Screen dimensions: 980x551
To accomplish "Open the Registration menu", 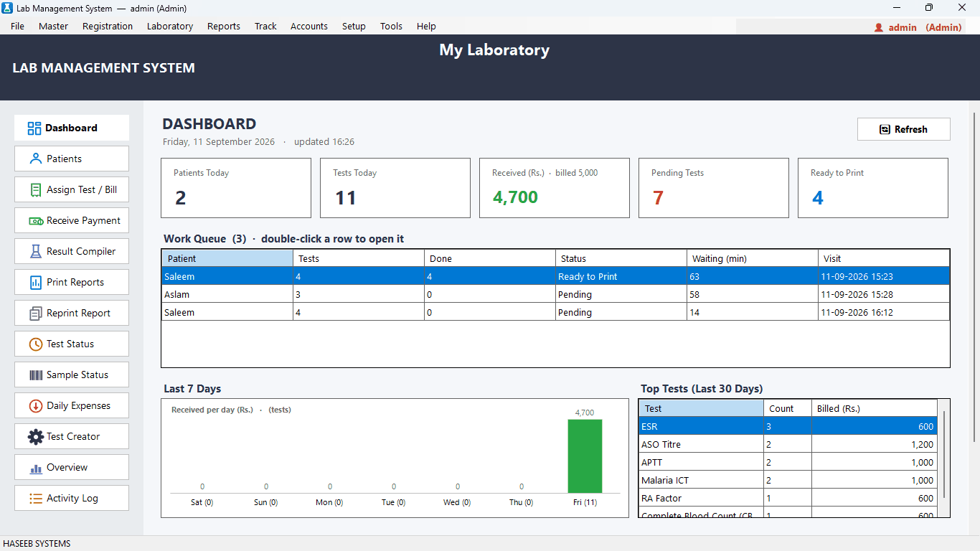I will click(x=108, y=26).
